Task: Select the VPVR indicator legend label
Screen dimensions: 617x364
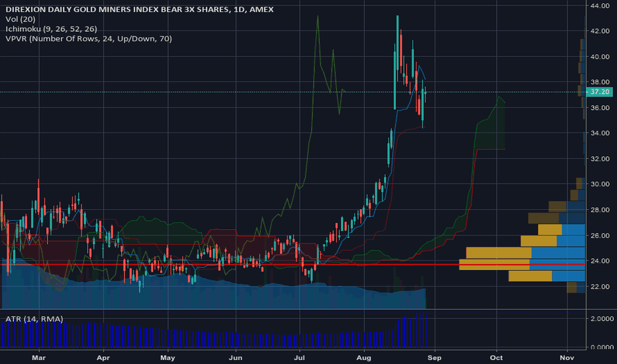Action: click(x=89, y=38)
